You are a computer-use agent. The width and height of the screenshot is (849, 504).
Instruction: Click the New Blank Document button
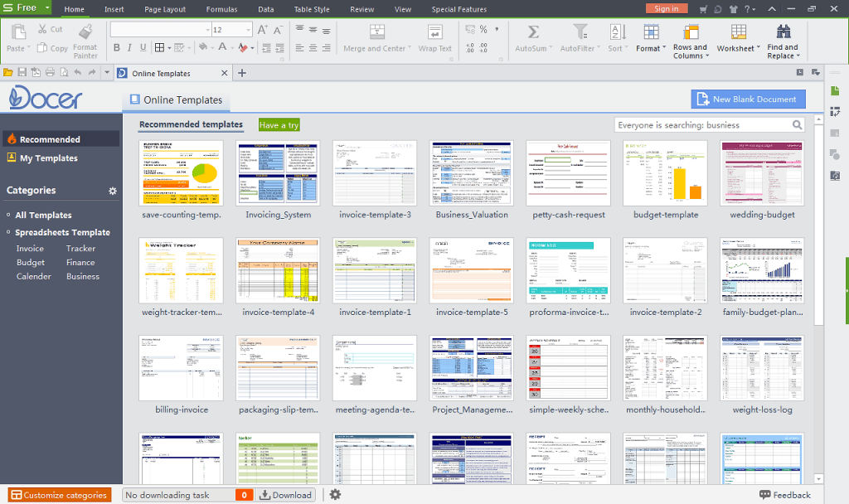(x=747, y=99)
